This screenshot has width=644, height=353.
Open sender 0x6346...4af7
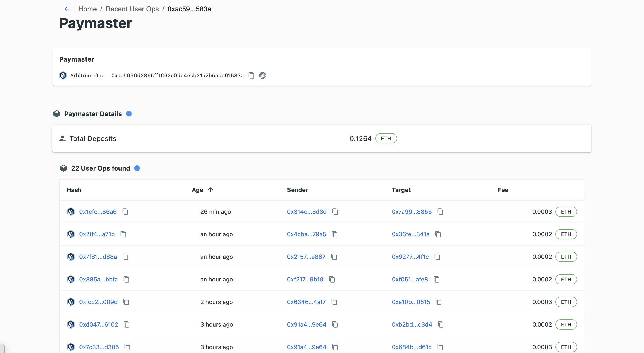[306, 302]
